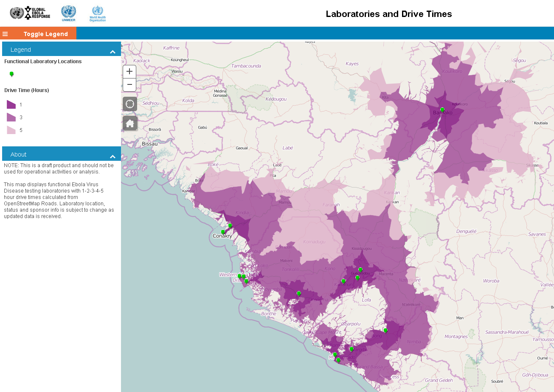Click the 1-hour drive time swatch
The height and width of the screenshot is (392, 554).
[11, 104]
